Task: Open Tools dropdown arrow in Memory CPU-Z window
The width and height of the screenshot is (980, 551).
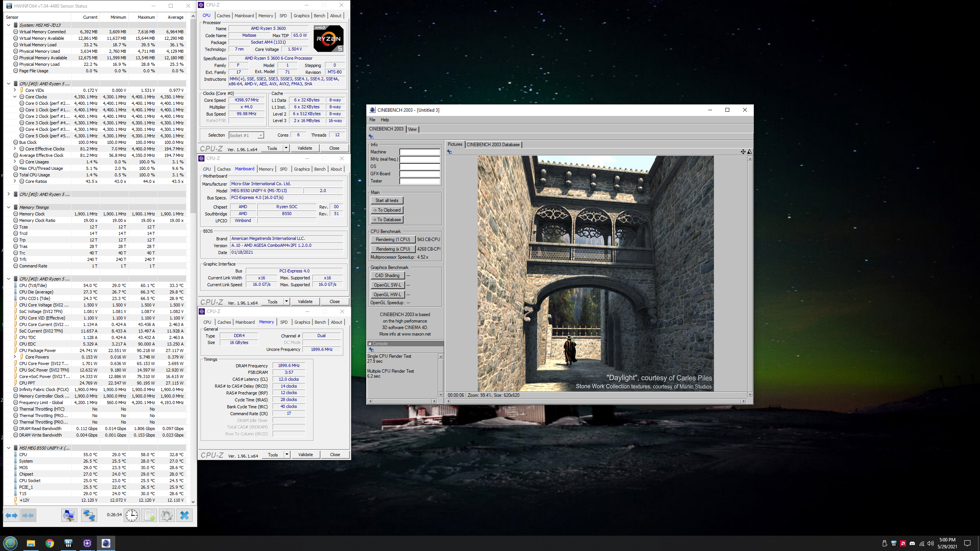Action: click(x=287, y=455)
